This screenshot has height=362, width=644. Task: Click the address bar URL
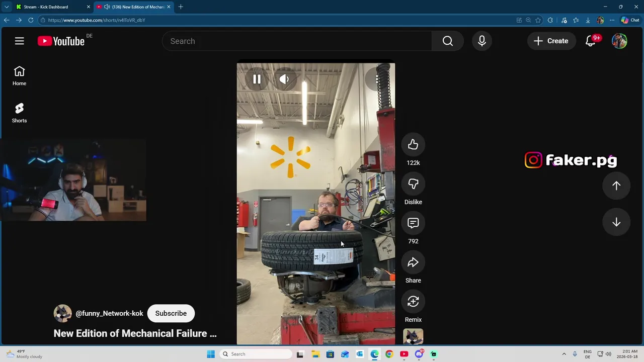click(x=97, y=20)
